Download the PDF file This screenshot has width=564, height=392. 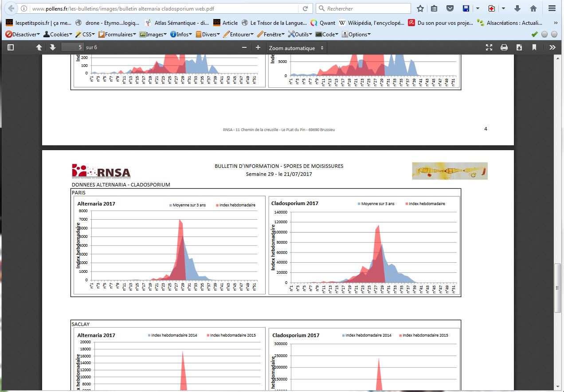click(519, 47)
